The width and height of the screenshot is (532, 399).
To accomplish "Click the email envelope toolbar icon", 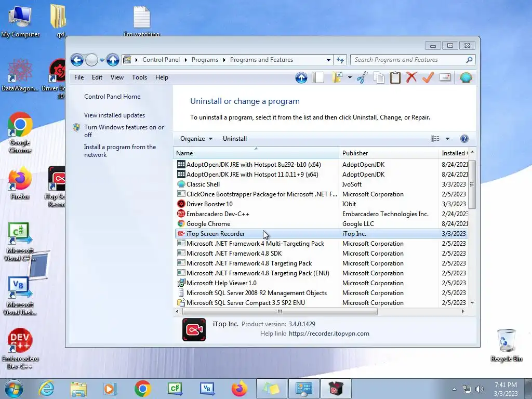I will (445, 78).
